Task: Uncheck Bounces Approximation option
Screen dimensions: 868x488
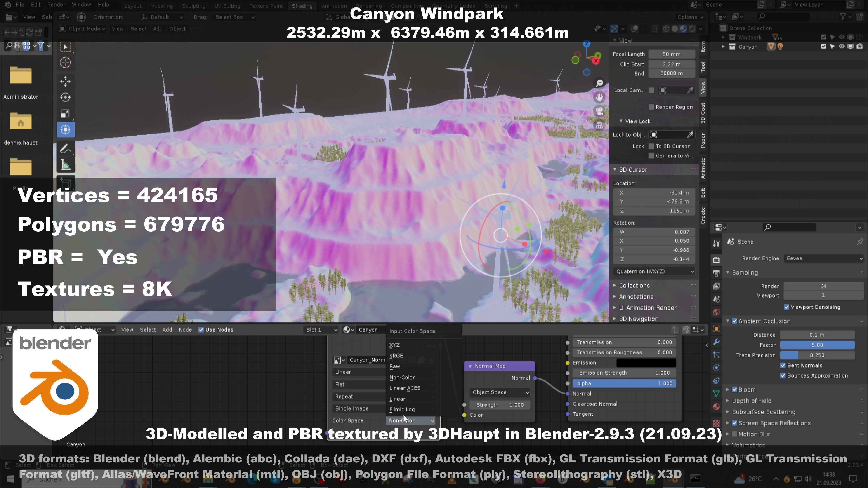Action: click(x=783, y=375)
